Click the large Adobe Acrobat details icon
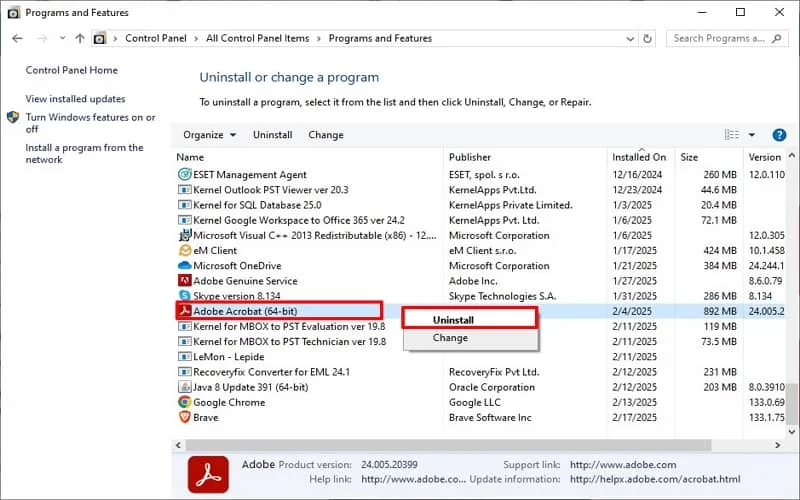Image resolution: width=800 pixels, height=500 pixels. (208, 474)
